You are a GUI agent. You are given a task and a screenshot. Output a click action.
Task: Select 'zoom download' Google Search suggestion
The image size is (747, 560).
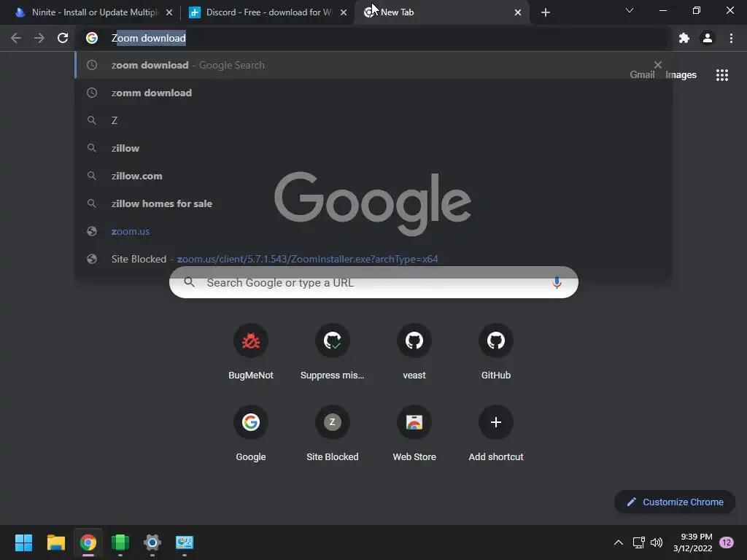[373, 65]
